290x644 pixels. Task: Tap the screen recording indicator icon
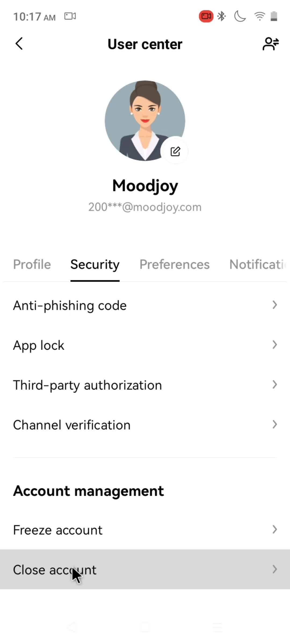206,16
